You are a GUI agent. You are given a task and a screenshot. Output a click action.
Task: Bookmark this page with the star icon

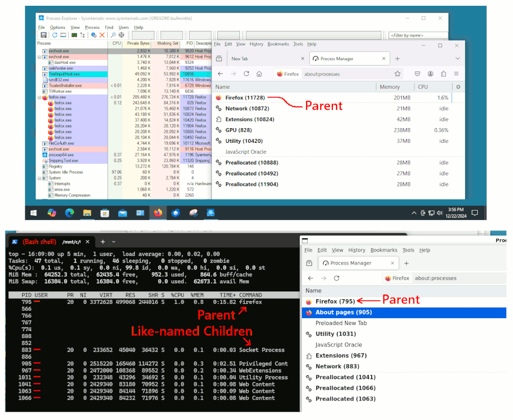click(397, 74)
